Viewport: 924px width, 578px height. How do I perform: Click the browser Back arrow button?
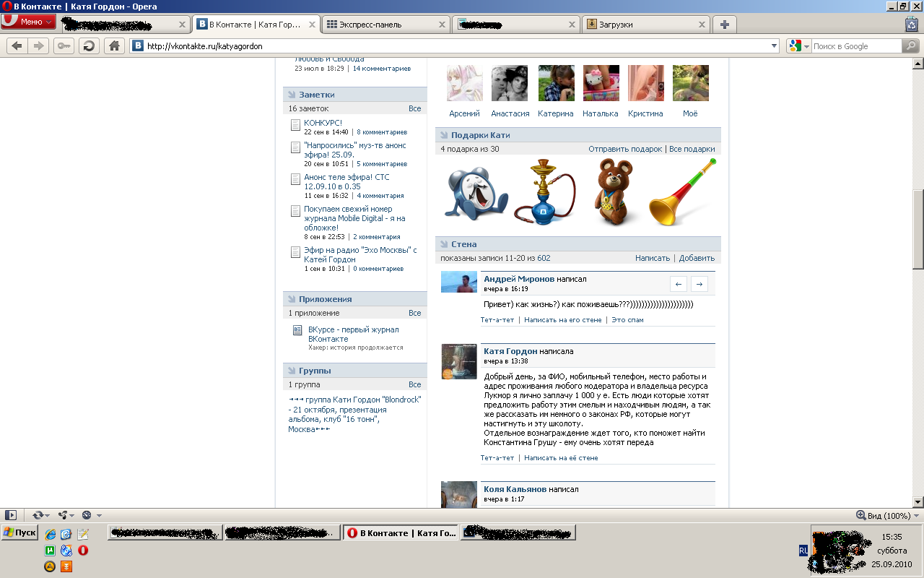pos(17,46)
